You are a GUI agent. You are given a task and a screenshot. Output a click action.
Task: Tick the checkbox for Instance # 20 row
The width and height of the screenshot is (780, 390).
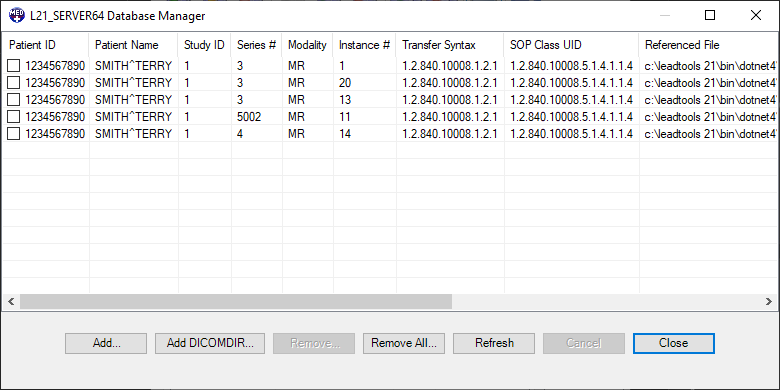click(14, 83)
